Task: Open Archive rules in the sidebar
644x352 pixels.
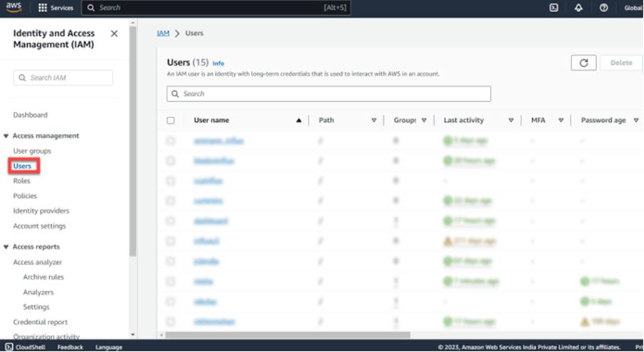Action: coord(43,277)
